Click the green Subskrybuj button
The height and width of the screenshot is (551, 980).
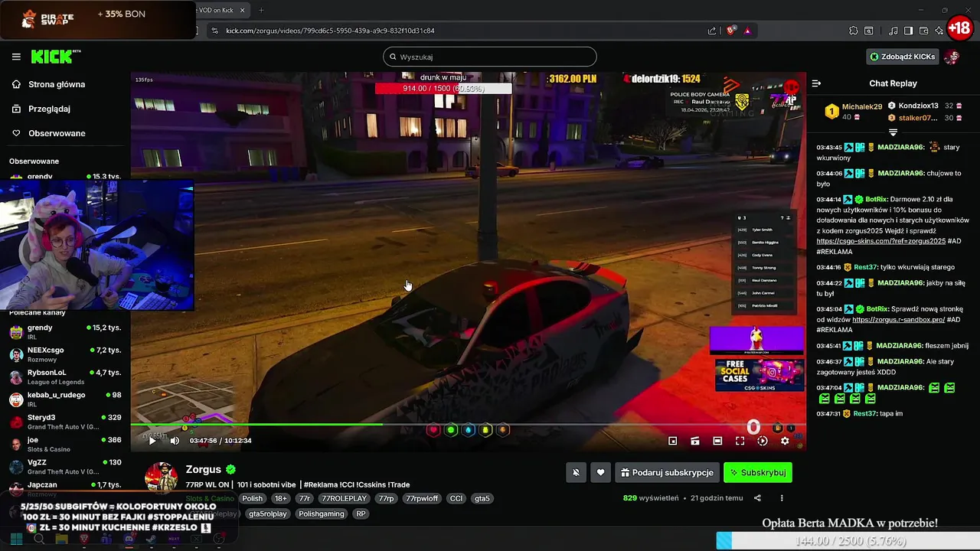pos(758,472)
